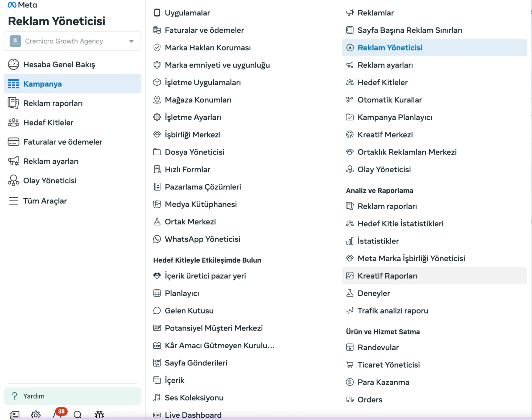Click the Yardım help button
Screen dimensions: 532x420
point(72,396)
